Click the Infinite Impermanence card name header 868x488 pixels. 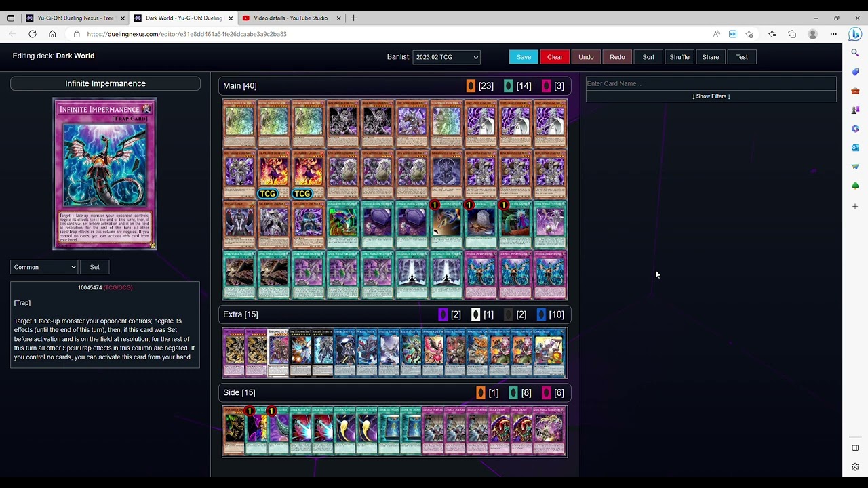105,83
